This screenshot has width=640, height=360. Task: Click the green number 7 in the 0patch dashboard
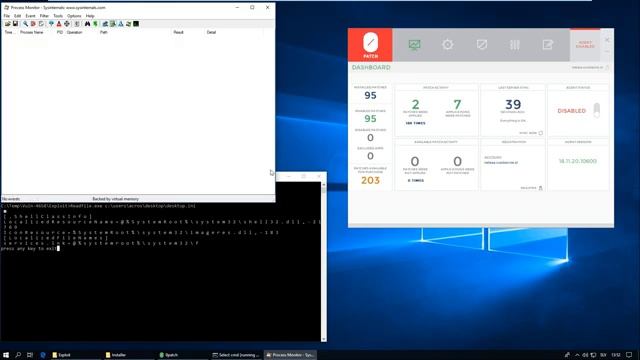coord(457,104)
